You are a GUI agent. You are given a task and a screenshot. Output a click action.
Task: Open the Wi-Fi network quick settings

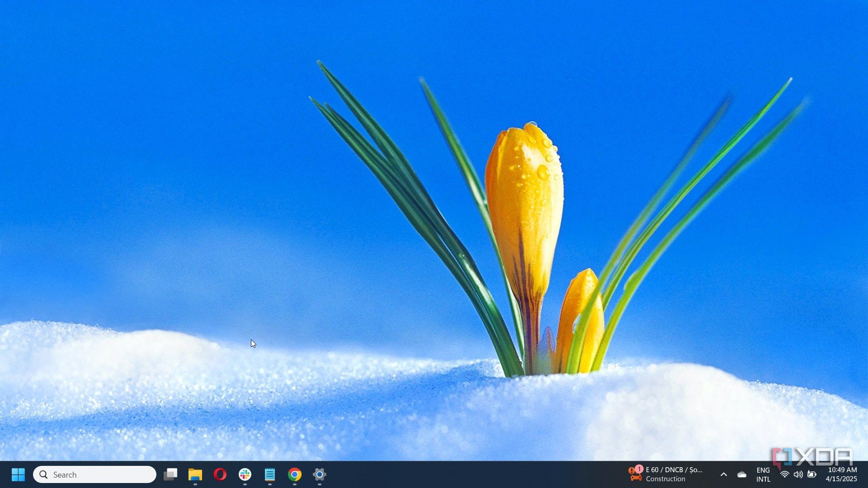[785, 474]
